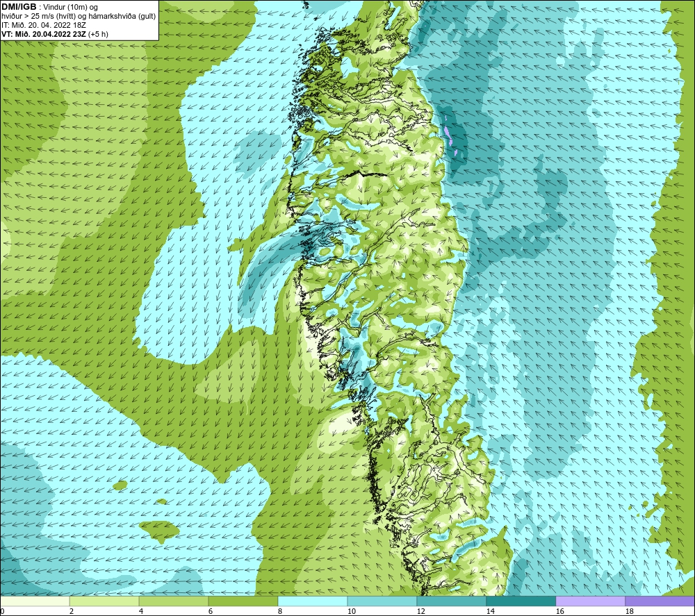Click the 0-2 m/s palest legend swatch

coord(35,601)
